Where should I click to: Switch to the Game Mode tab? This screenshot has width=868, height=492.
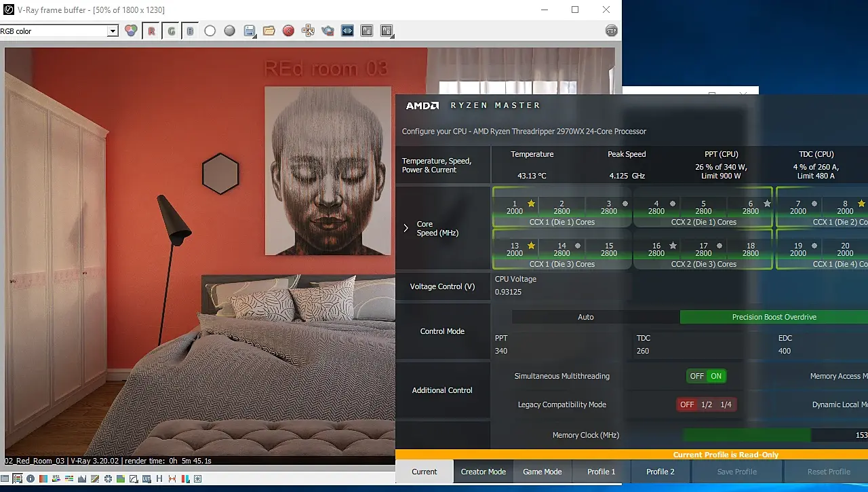click(542, 472)
